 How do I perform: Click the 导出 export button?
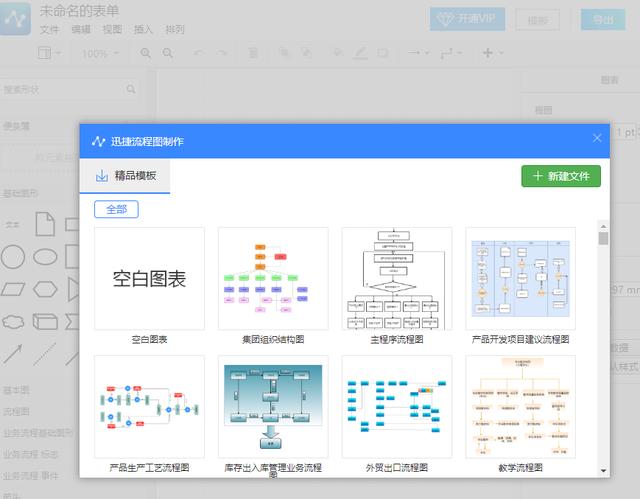point(603,19)
